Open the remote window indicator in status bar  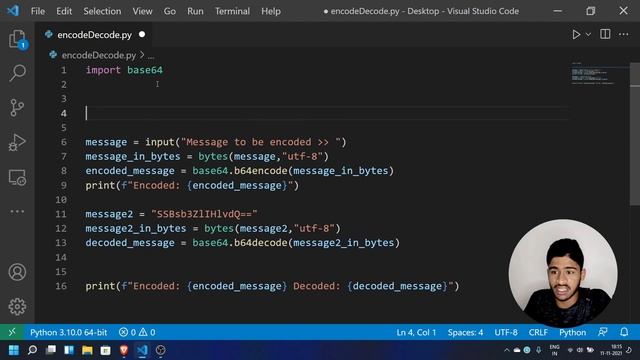(12, 332)
